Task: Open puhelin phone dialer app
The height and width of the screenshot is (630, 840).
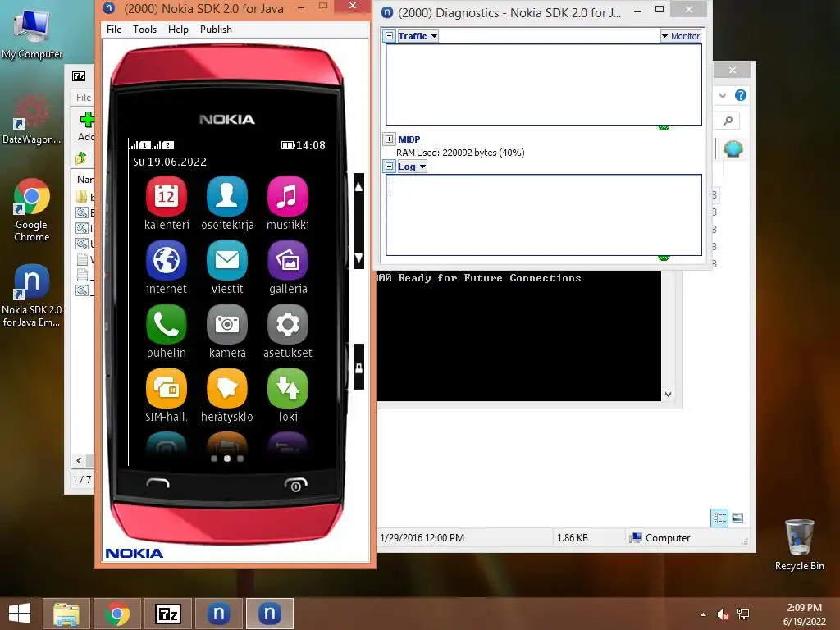Action: [x=167, y=325]
